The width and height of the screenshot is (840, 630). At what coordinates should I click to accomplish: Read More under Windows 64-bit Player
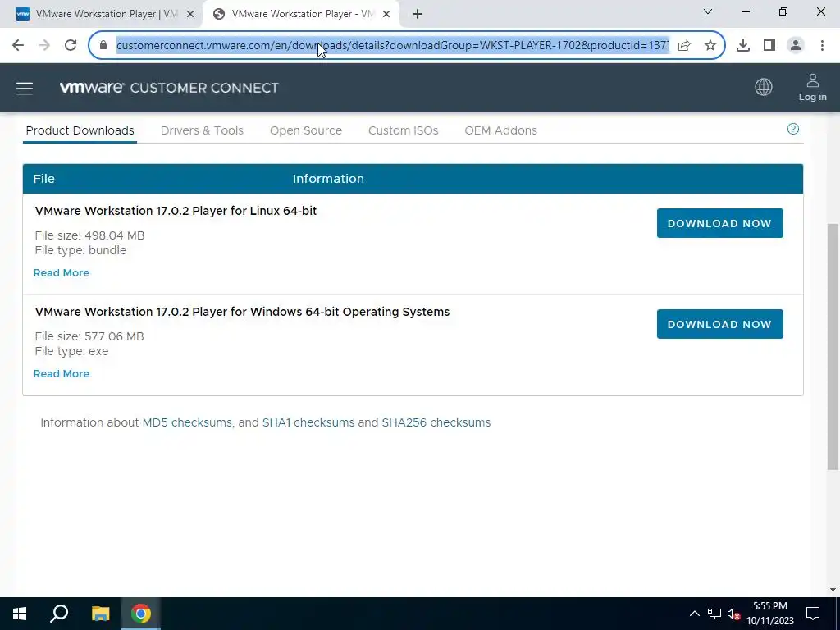pyautogui.click(x=61, y=373)
